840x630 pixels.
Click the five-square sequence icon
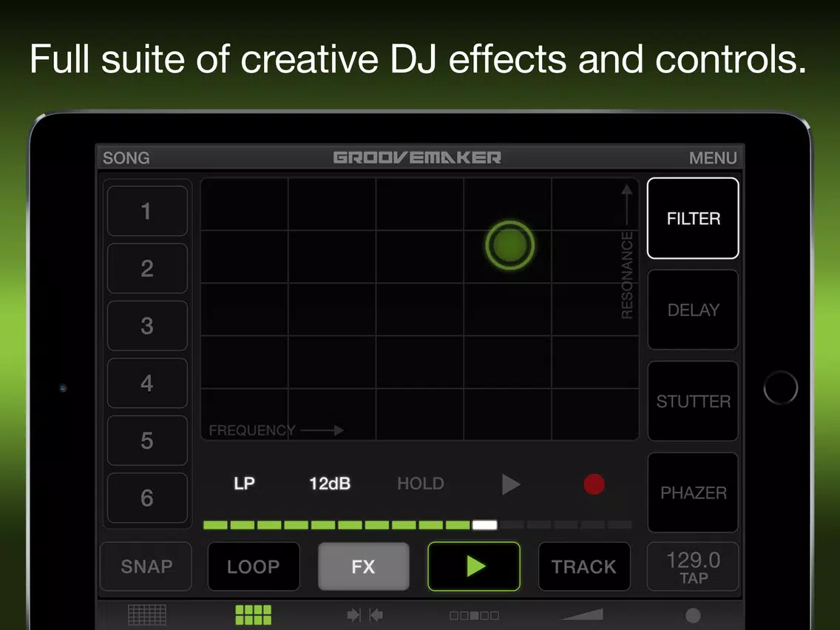pyautogui.click(x=474, y=615)
